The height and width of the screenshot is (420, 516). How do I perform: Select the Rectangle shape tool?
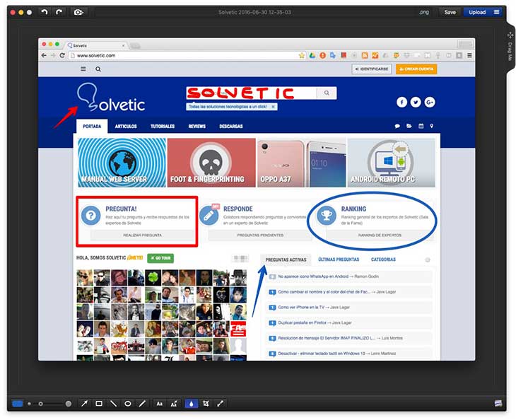click(x=99, y=404)
